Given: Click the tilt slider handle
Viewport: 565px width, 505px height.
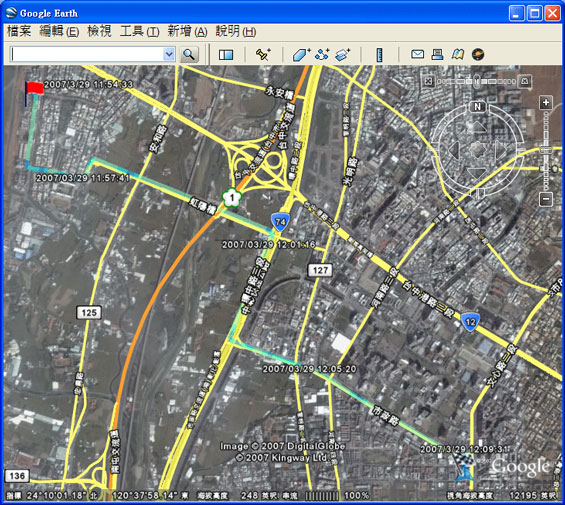Looking at the screenshot, I should 477,81.
